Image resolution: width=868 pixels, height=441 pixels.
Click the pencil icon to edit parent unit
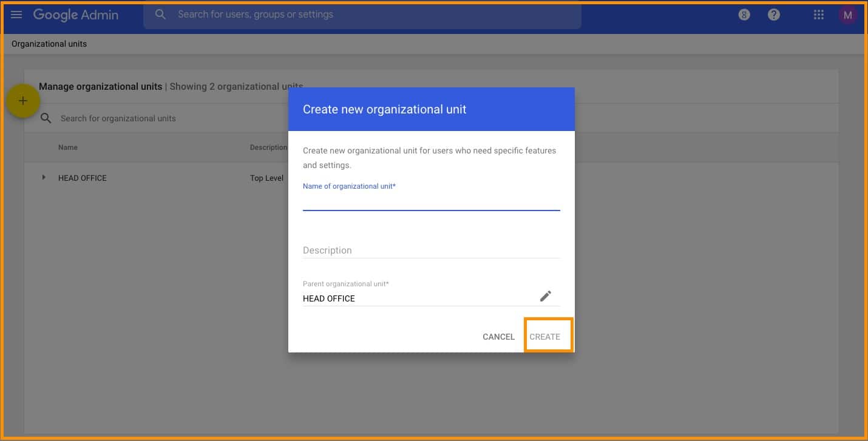pos(546,296)
